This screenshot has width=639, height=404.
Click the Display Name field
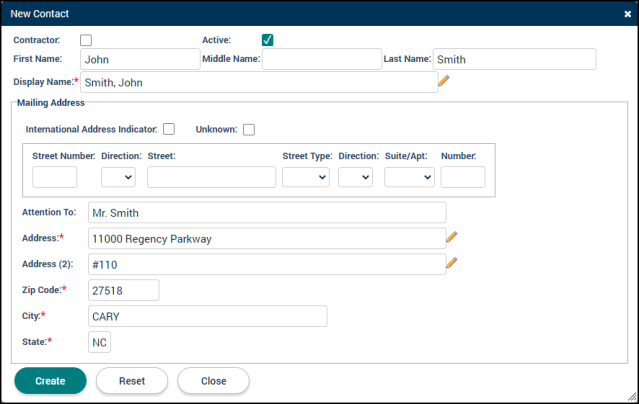click(x=259, y=82)
